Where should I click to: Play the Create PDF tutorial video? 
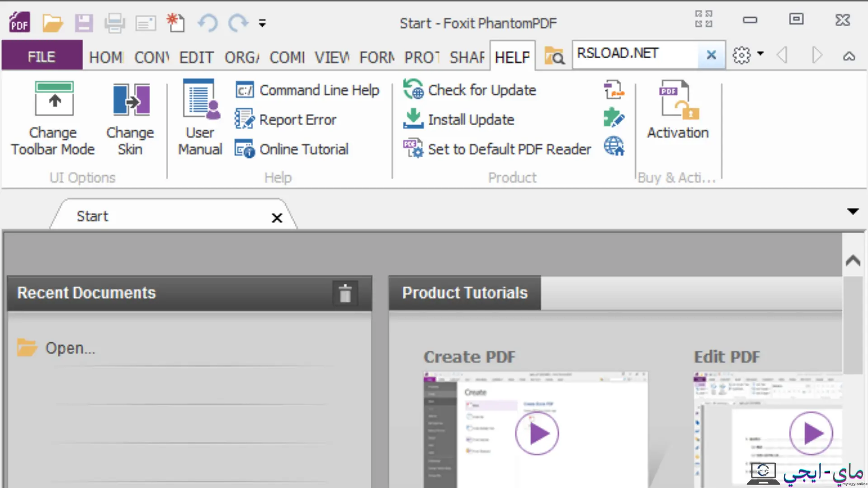coord(537,434)
